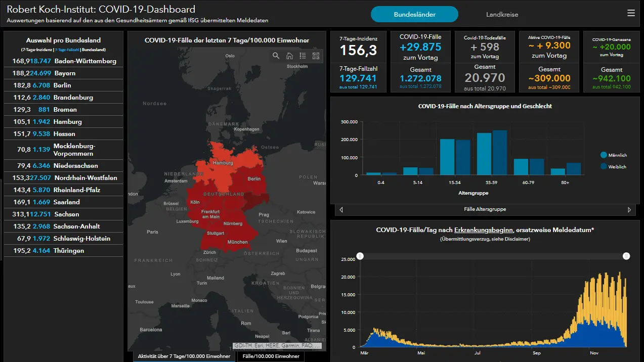Go to previous age group chart
Image resolution: width=644 pixels, height=362 pixels.
tap(341, 209)
